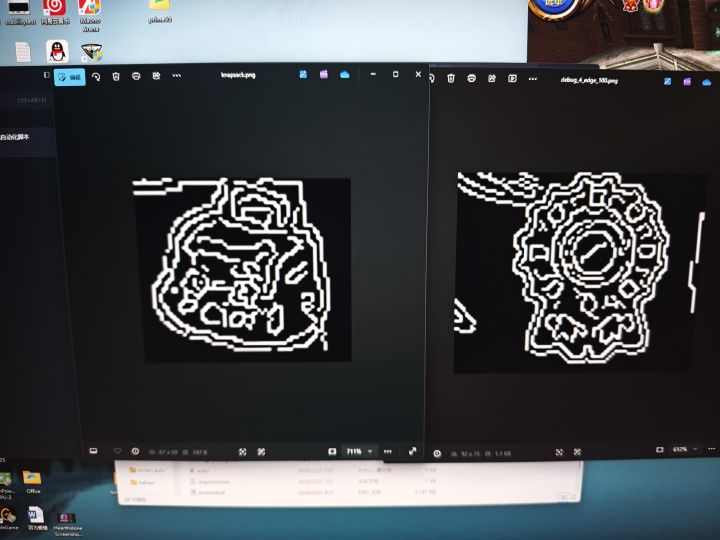
Task: Open the QQ penguin desktop icon
Action: [x=57, y=51]
